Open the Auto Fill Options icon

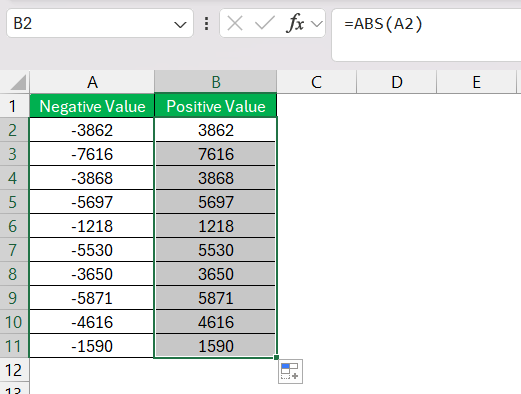coord(290,371)
